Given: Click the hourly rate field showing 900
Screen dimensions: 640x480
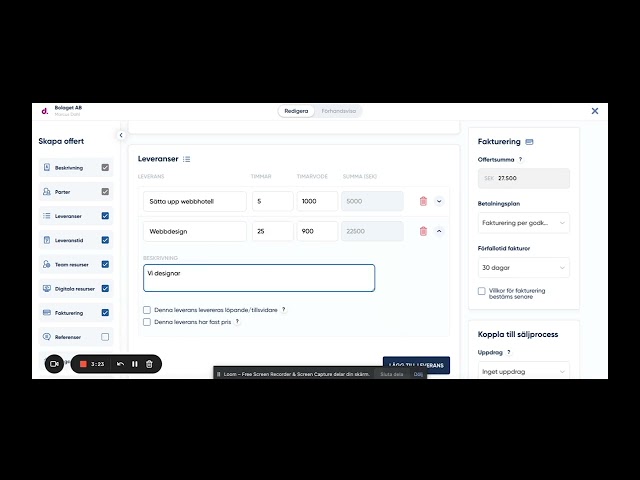Looking at the screenshot, I should [x=317, y=231].
